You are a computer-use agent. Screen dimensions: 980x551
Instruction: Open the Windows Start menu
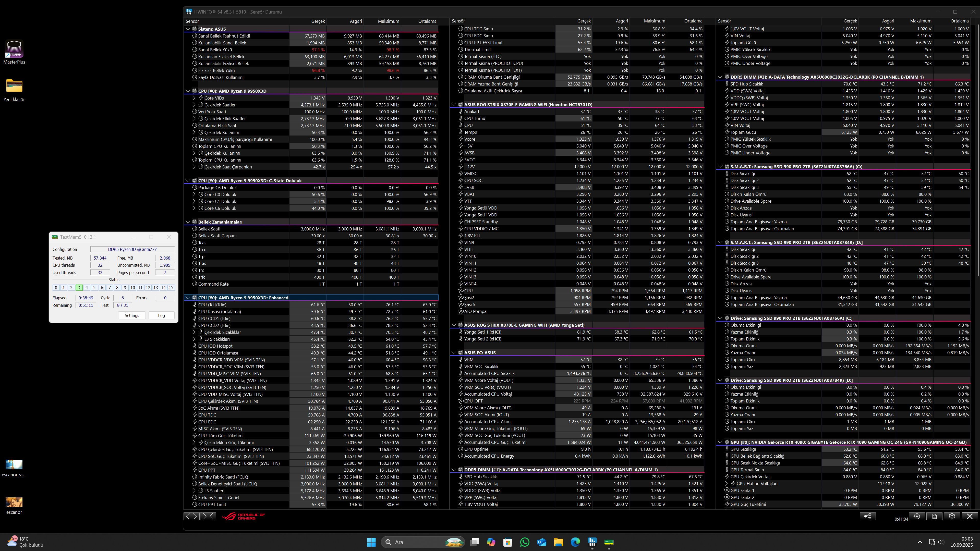pos(371,542)
